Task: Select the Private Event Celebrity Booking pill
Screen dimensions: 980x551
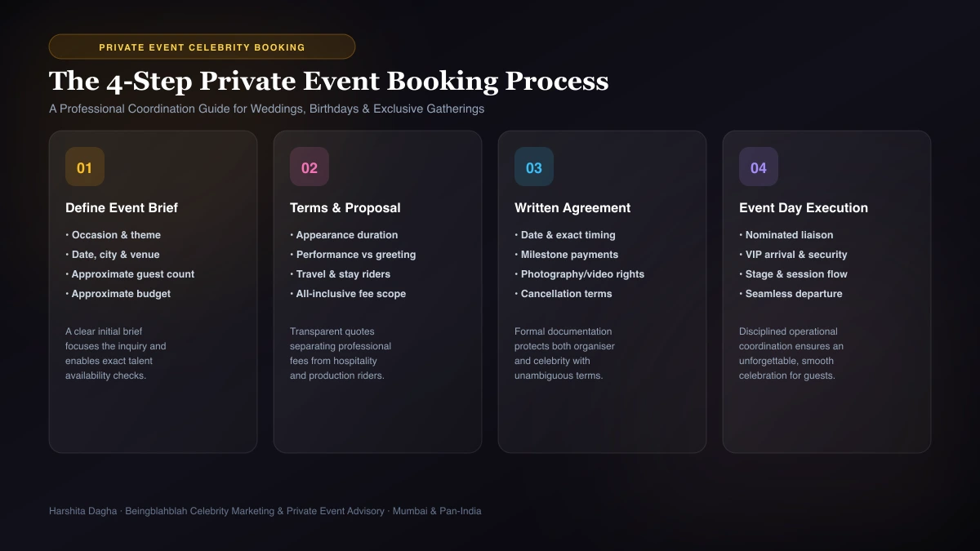Action: click(202, 47)
